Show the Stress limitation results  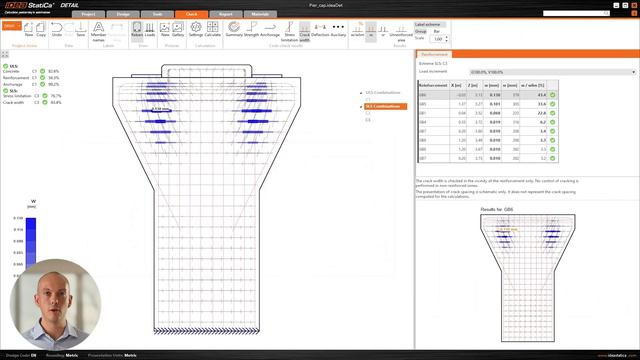(x=289, y=32)
